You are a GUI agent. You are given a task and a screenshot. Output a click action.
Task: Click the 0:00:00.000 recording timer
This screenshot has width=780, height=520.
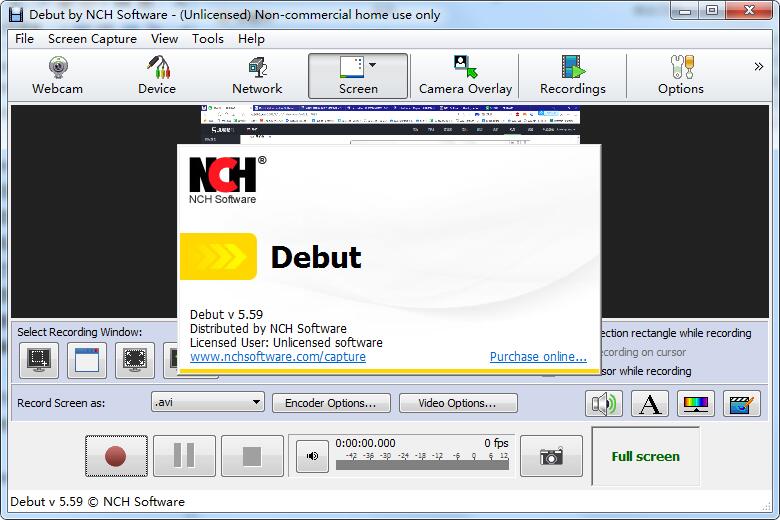pyautogui.click(x=366, y=443)
